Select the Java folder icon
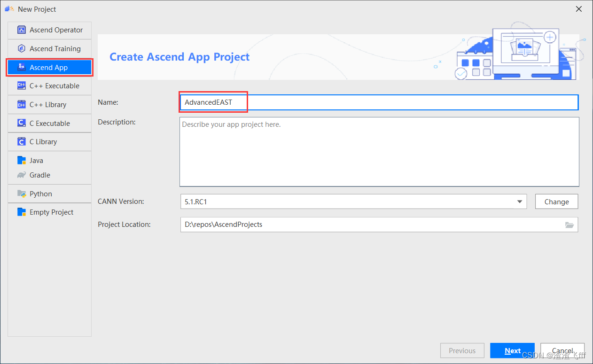The width and height of the screenshot is (593, 364). pos(21,161)
